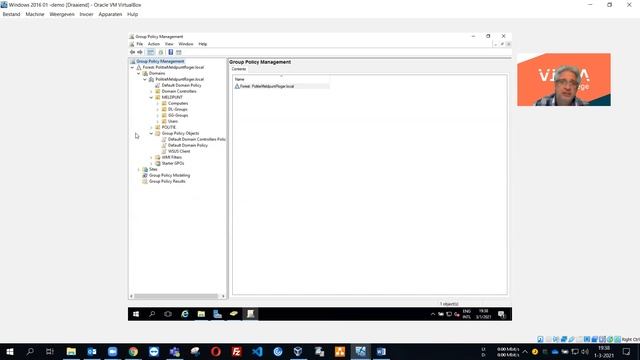The image size is (640, 360).
Task: Click the guest taskbar clock showing 19:38
Action: coord(483,314)
